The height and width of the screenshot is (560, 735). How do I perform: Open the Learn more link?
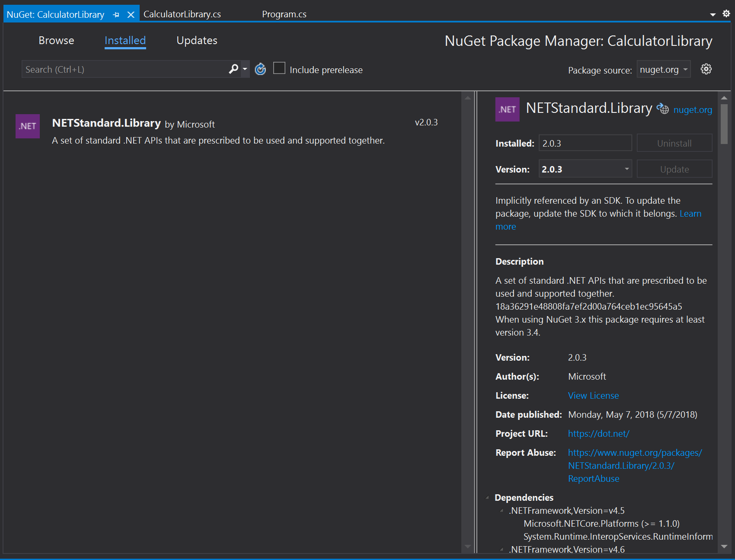tap(690, 214)
